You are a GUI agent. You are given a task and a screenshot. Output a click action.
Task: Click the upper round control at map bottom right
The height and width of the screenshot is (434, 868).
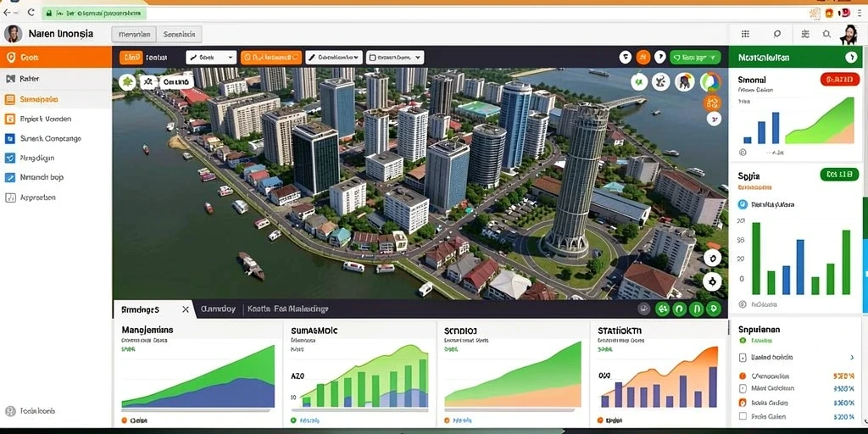click(x=712, y=258)
